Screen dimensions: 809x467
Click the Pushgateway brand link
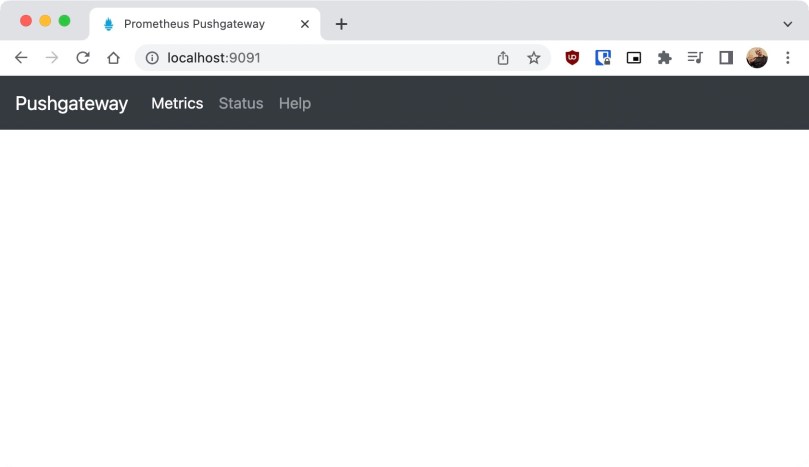click(x=72, y=103)
